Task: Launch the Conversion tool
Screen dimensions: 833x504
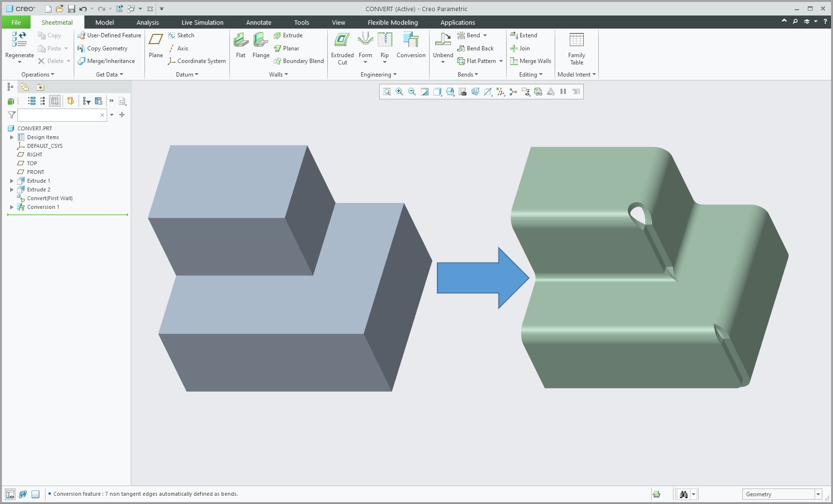Action: 411,45
